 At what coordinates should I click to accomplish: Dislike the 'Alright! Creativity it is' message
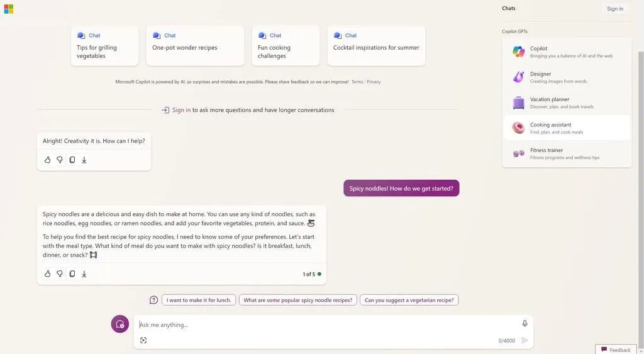pos(60,160)
